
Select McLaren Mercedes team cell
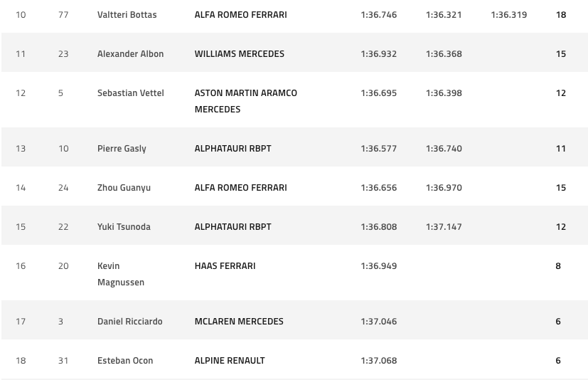click(x=239, y=322)
